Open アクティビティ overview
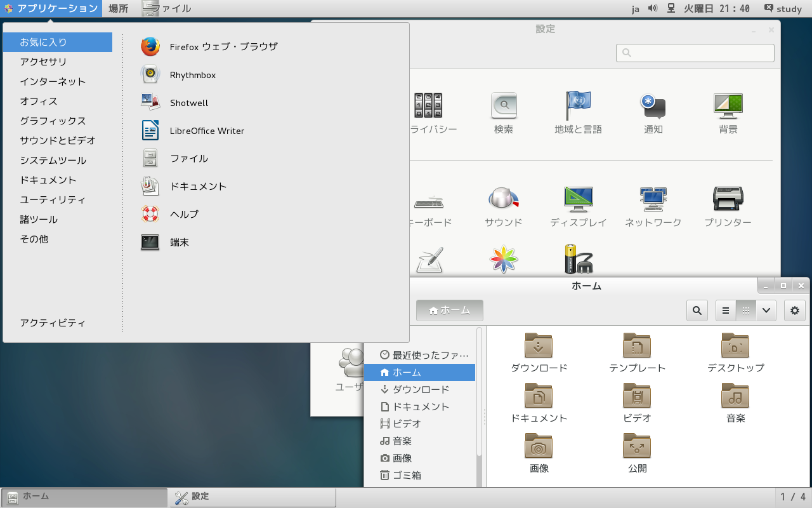 [x=58, y=323]
